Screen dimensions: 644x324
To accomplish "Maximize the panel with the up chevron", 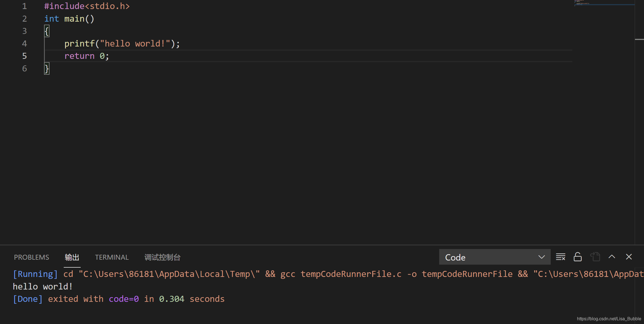I will point(612,257).
